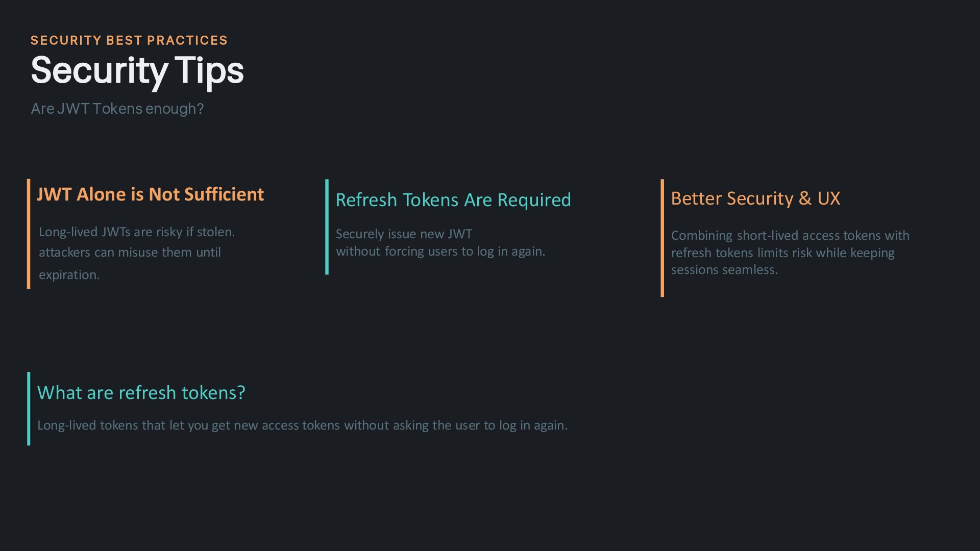Select the "JWT Alone is Not Sufficient" heading
Viewport: 980px width, 551px height.
pyautogui.click(x=150, y=194)
